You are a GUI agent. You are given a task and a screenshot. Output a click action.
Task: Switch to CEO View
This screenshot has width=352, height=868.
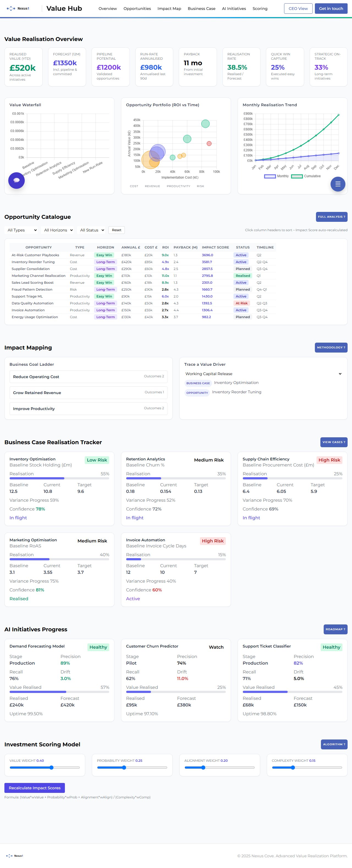[298, 9]
